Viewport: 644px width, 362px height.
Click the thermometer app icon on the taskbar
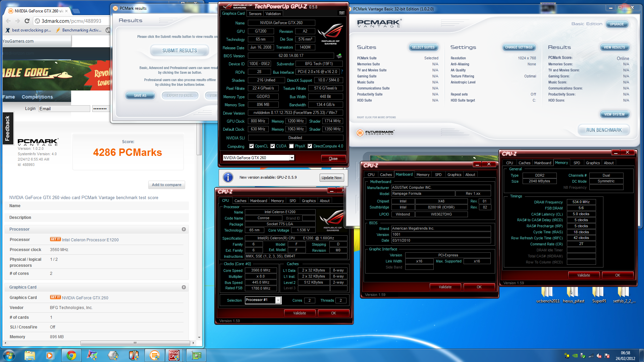pos(134,355)
